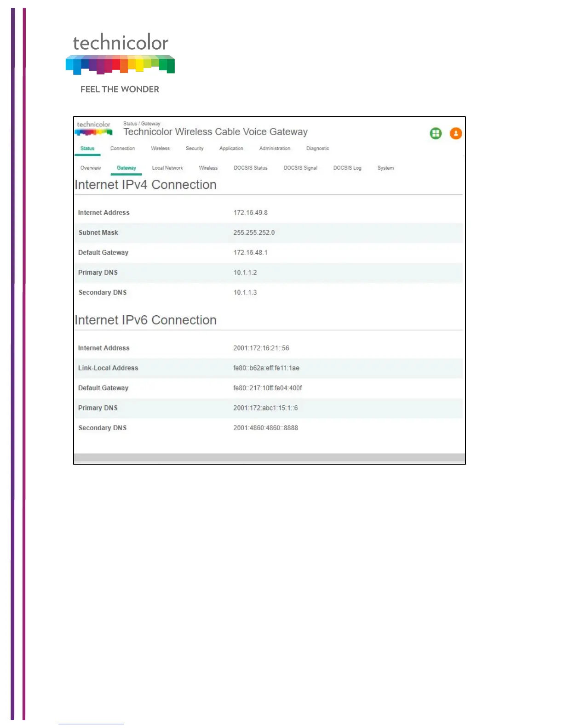View the DOCSIS Signal sub-tab

point(300,168)
